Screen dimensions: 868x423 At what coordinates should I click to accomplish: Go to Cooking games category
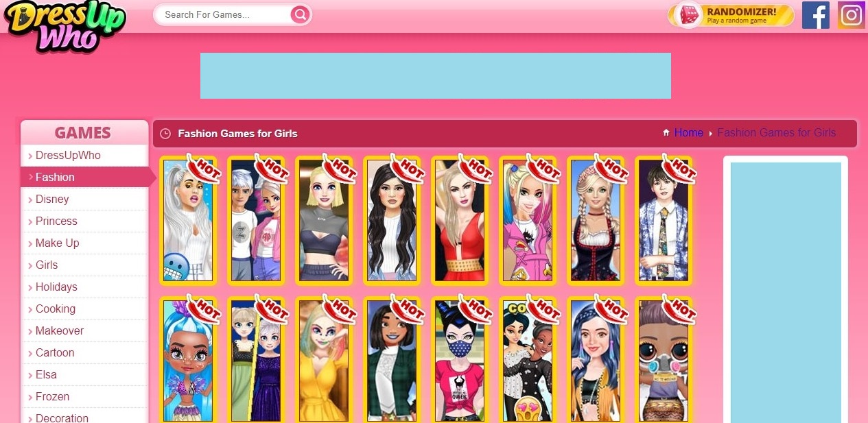(x=56, y=309)
